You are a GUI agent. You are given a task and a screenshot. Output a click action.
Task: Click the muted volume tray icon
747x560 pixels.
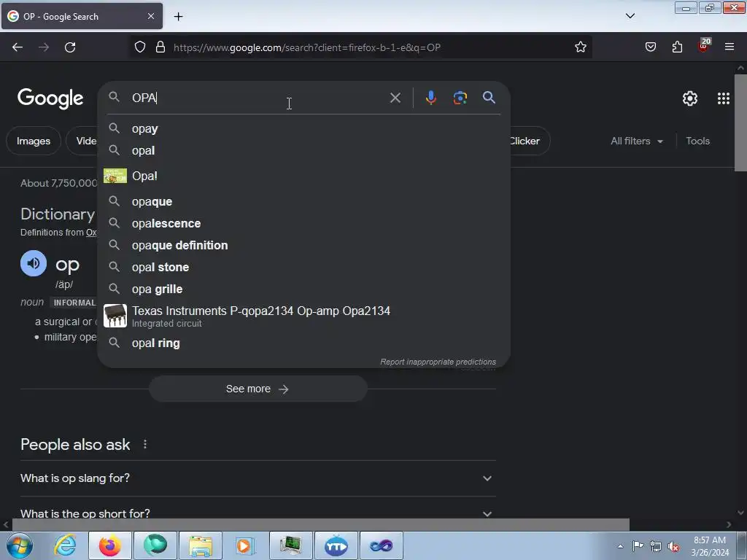coord(673,546)
